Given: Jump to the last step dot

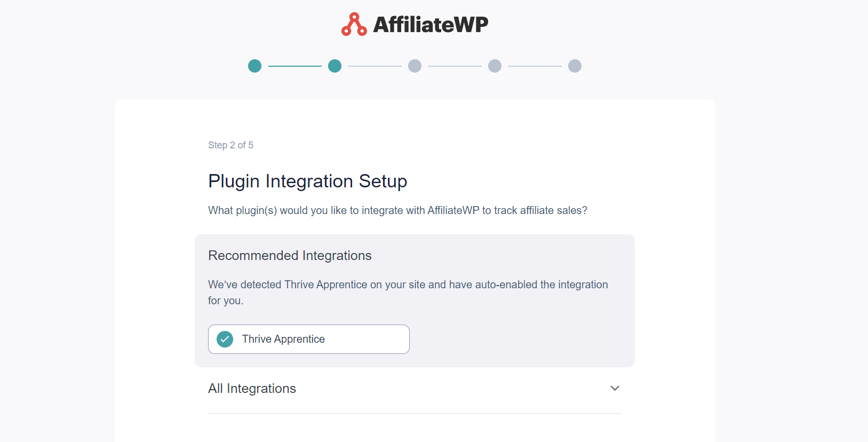Looking at the screenshot, I should [x=575, y=66].
